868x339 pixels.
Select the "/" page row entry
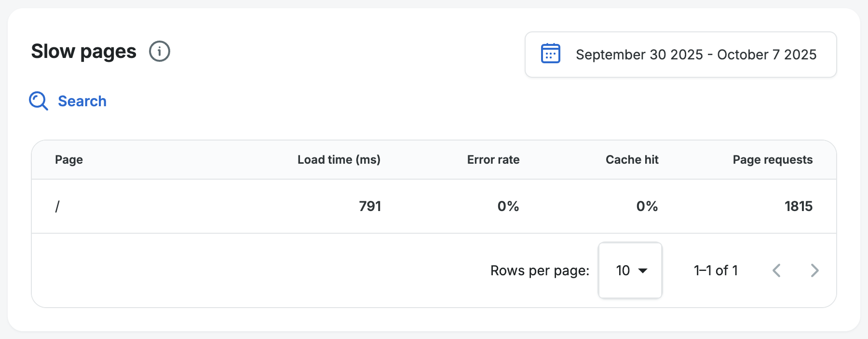[57, 207]
